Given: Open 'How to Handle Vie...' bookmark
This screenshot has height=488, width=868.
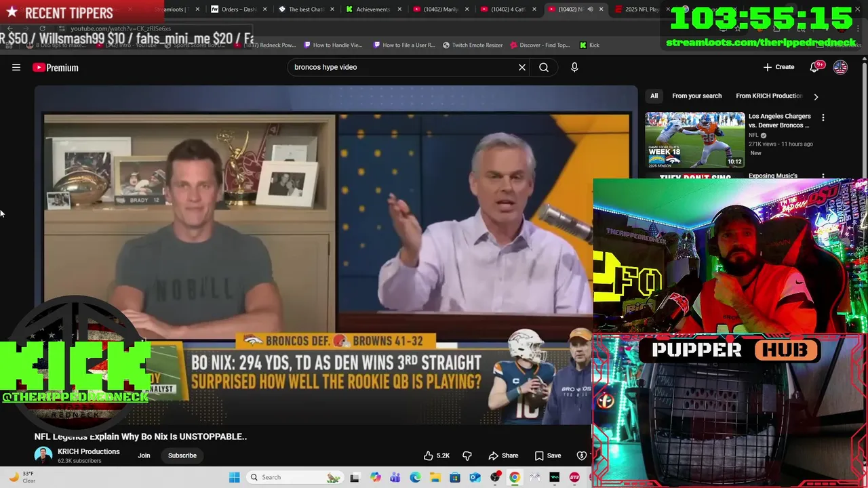Looking at the screenshot, I should 334,45.
